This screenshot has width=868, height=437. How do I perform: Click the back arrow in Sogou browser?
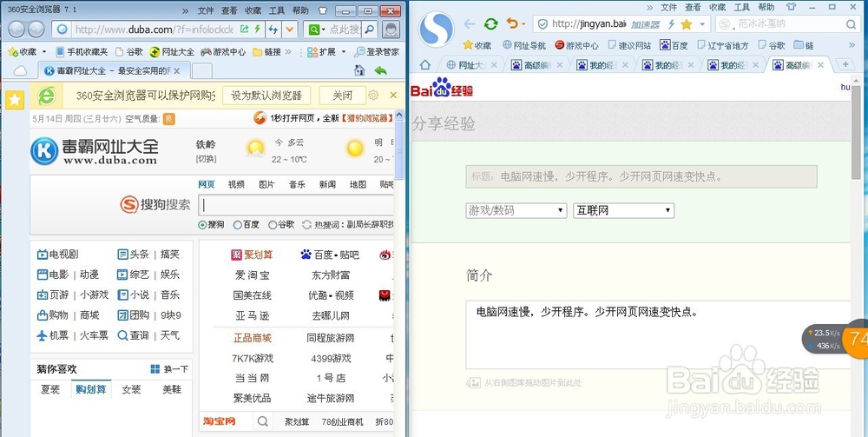470,24
